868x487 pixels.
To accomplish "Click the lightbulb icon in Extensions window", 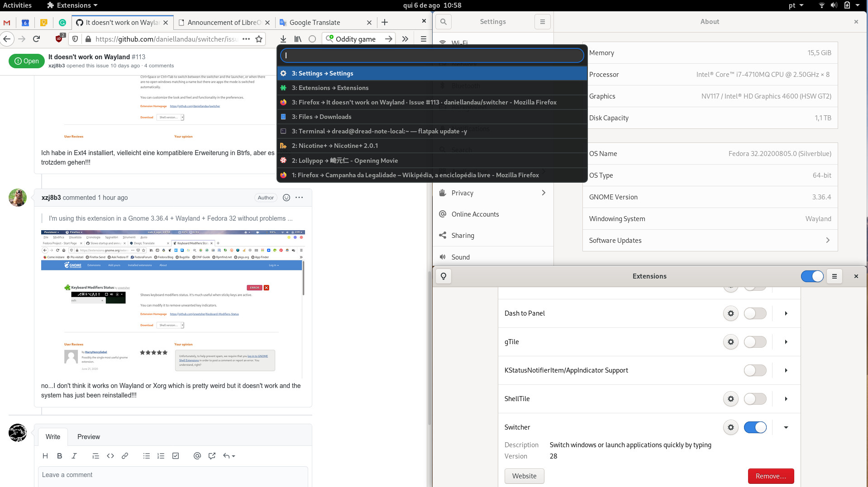I will point(444,276).
